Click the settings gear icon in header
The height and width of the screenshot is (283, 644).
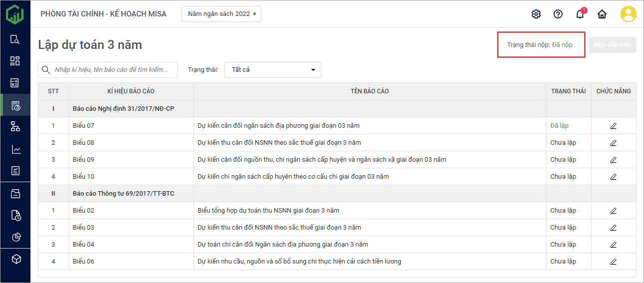536,14
